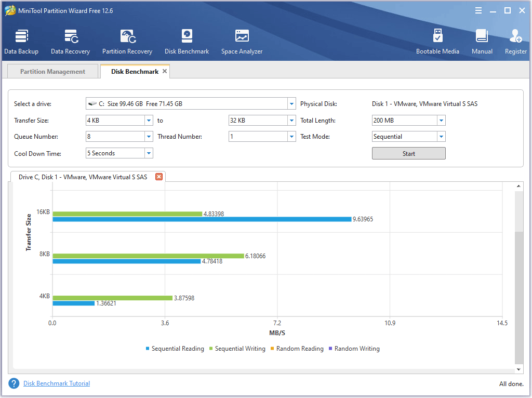
Task: Expand the Queue Number dropdown
Action: [x=149, y=137]
